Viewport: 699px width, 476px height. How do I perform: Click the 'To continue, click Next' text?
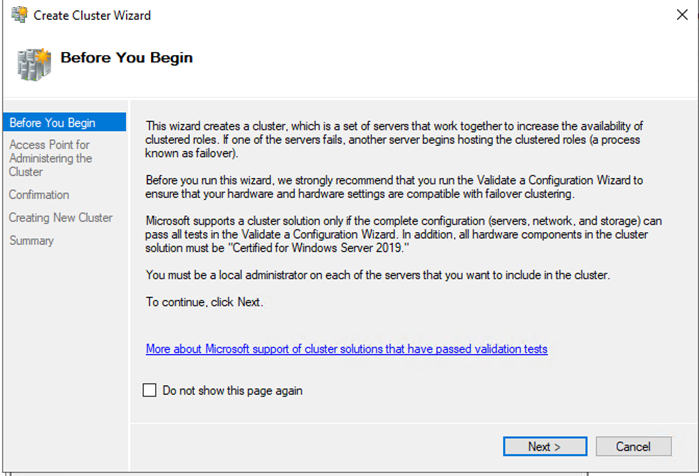pos(205,302)
